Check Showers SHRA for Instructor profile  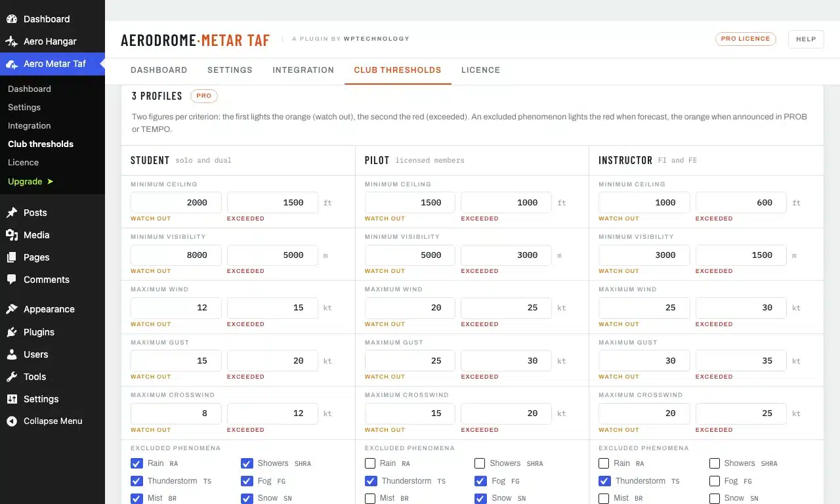(x=715, y=463)
